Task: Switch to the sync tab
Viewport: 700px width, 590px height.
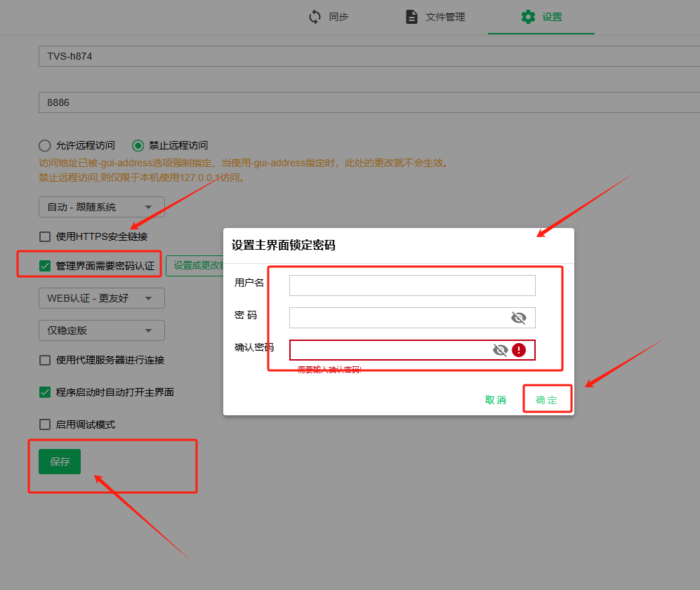Action: [x=338, y=17]
